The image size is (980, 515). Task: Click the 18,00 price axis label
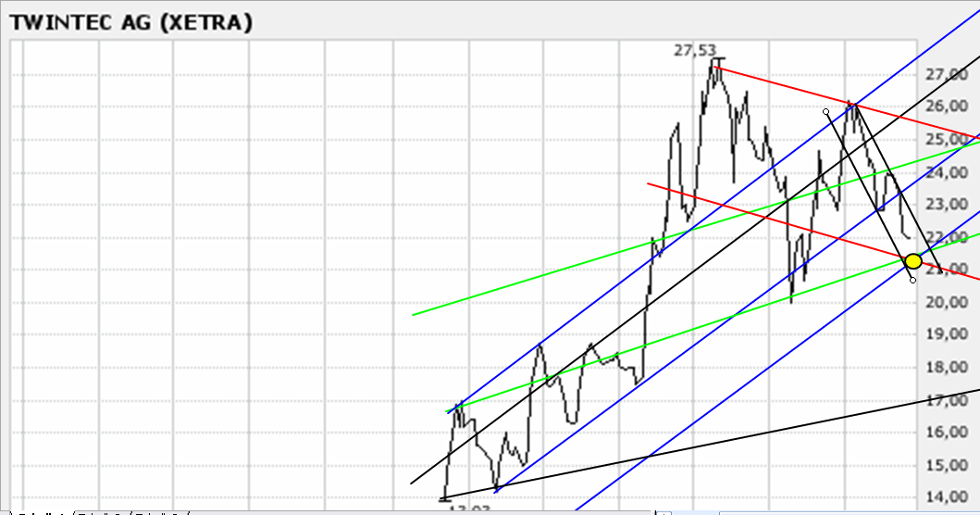pyautogui.click(x=947, y=368)
